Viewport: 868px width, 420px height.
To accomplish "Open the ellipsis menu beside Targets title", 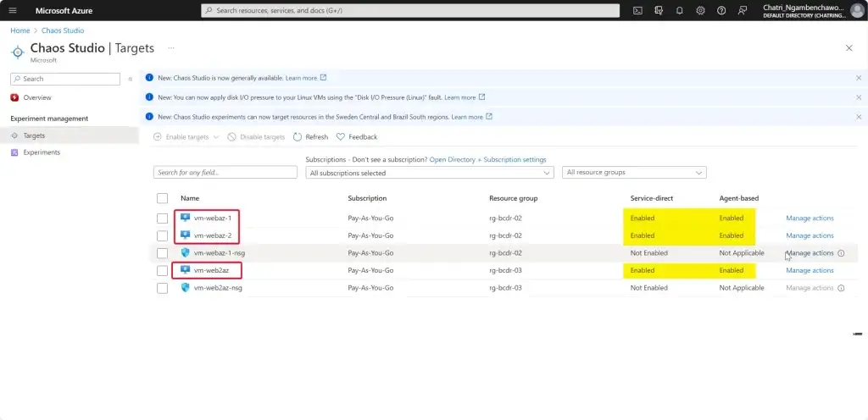I will tap(171, 48).
